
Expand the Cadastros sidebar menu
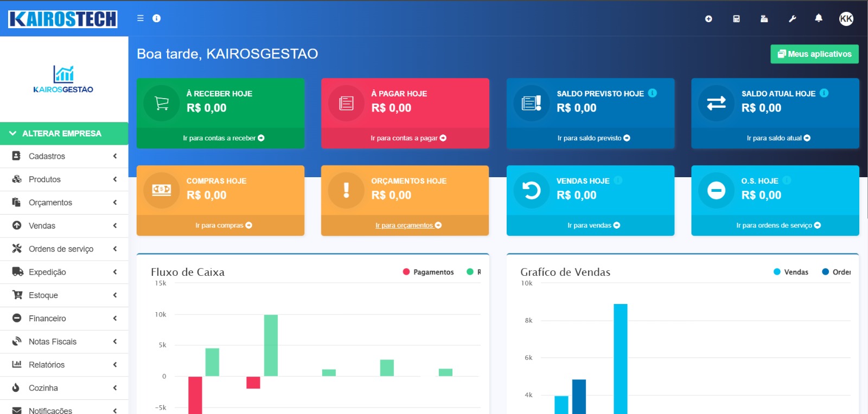pos(64,156)
